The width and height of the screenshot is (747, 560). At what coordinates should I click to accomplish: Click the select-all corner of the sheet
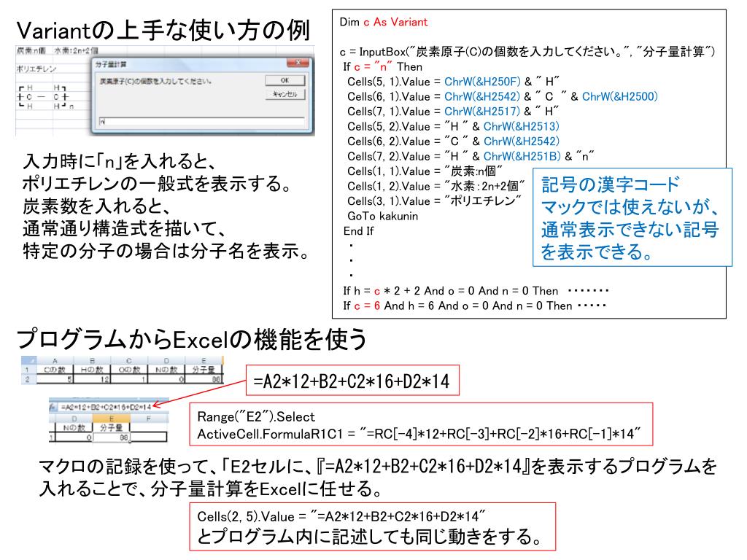(x=28, y=360)
